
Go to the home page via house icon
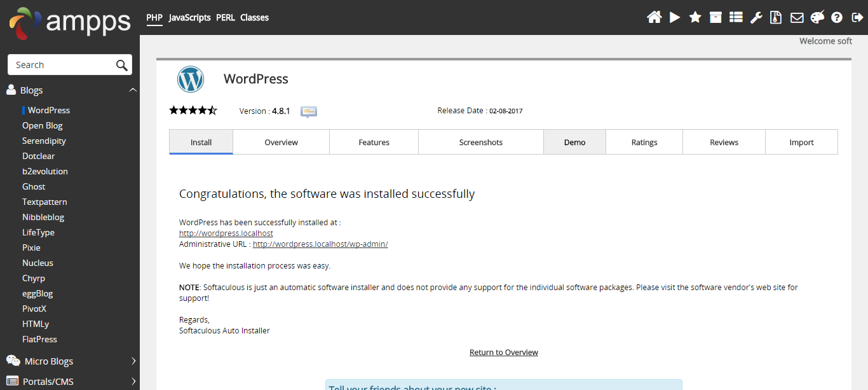point(654,17)
